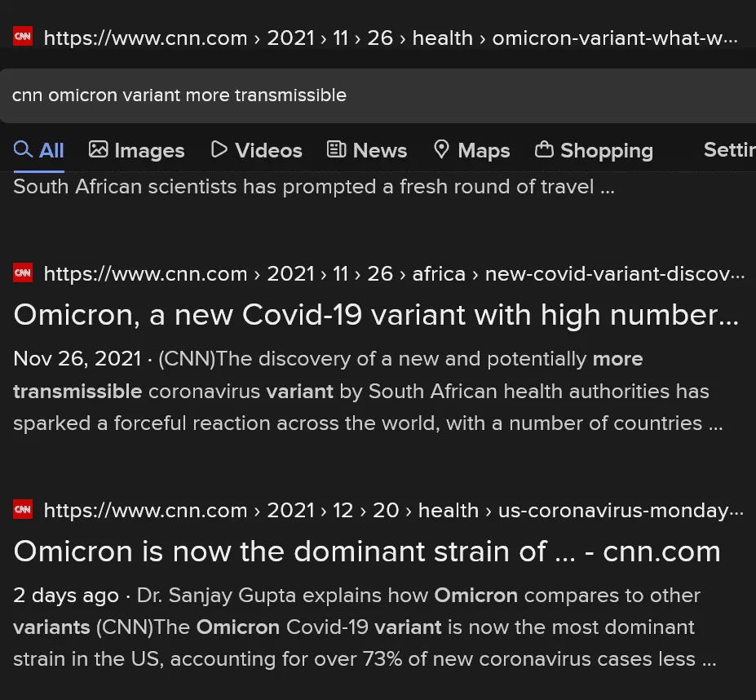Click the CNN favicon beside the africa result
Image resolution: width=756 pixels, height=700 pixels.
tap(23, 272)
